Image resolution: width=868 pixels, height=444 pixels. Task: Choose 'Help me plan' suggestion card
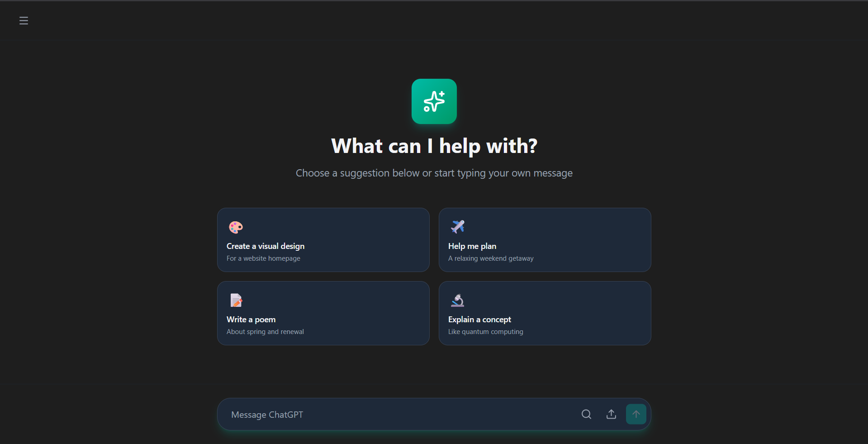[x=545, y=240]
